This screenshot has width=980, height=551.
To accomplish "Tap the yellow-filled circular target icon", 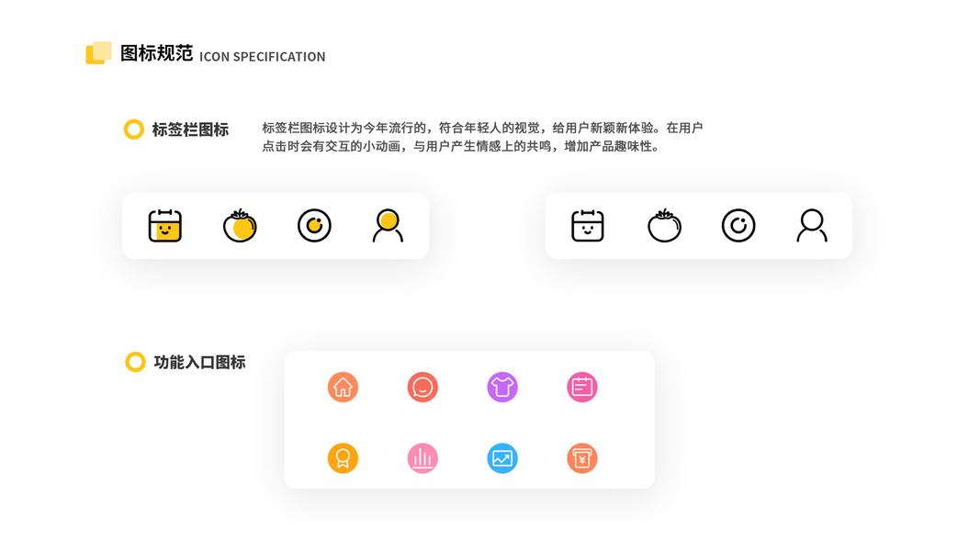I will click(x=314, y=226).
